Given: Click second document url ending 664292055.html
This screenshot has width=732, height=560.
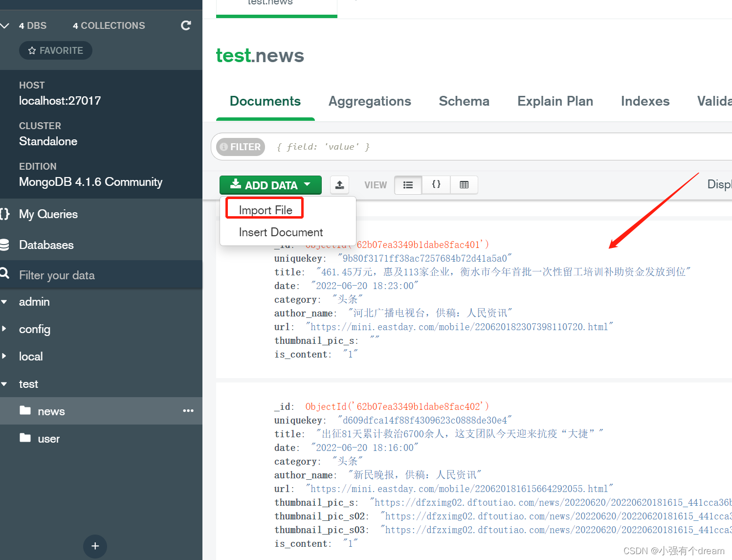Looking at the screenshot, I should tap(459, 489).
